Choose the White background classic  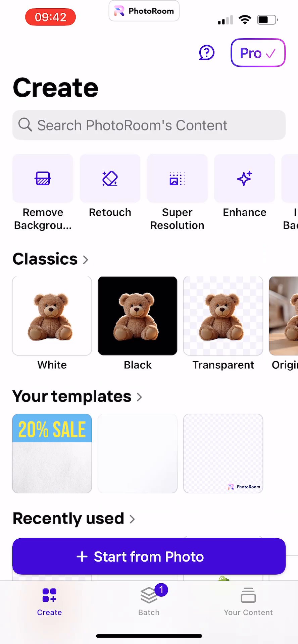click(x=52, y=316)
